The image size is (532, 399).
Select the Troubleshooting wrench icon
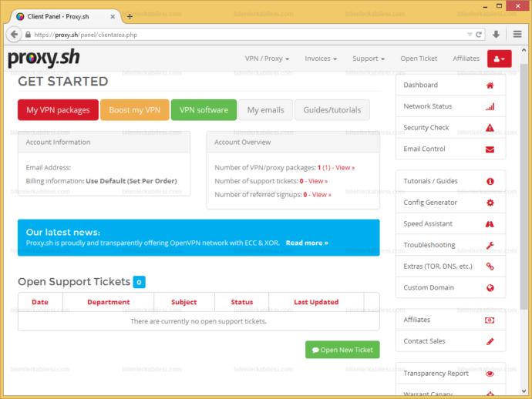click(490, 245)
